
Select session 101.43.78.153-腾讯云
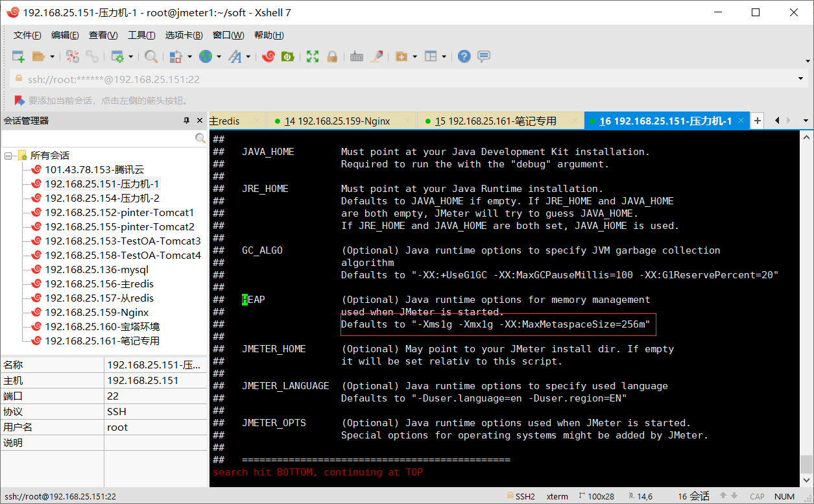click(95, 170)
